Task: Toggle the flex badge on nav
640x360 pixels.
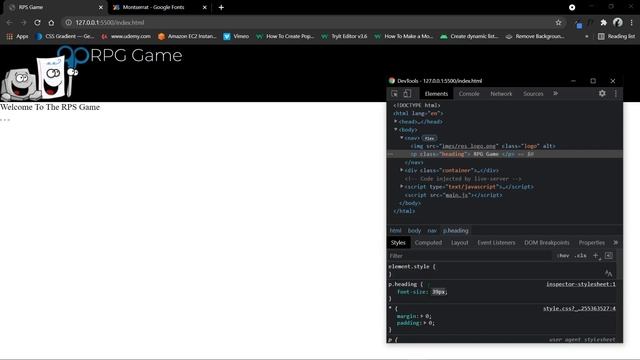Action: click(429, 138)
